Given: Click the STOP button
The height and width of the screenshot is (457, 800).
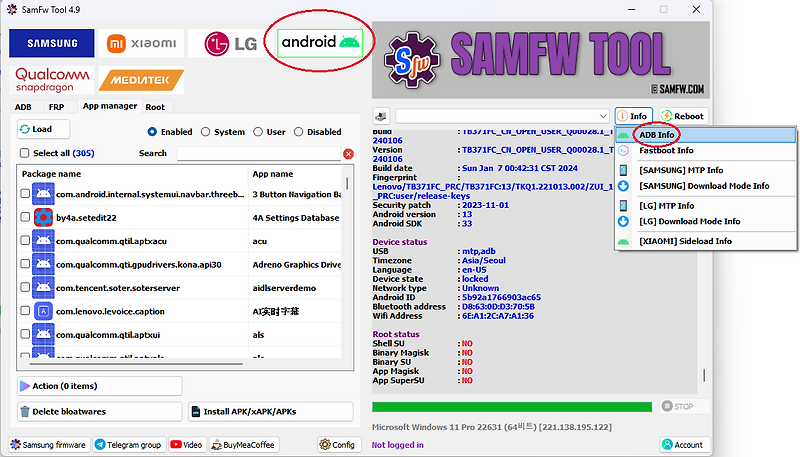Looking at the screenshot, I should point(684,407).
